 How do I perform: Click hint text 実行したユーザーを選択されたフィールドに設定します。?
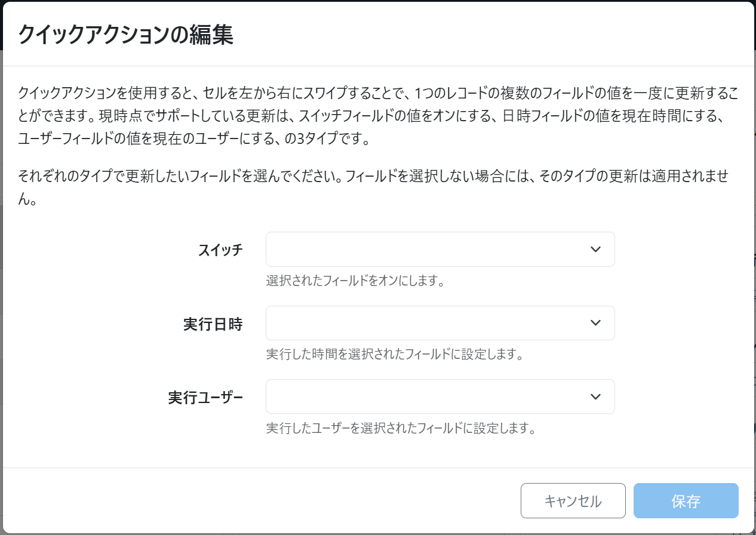click(x=400, y=428)
